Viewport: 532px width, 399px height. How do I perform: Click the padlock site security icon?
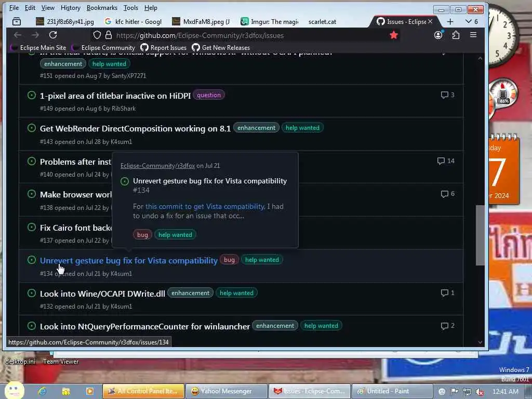click(x=109, y=35)
